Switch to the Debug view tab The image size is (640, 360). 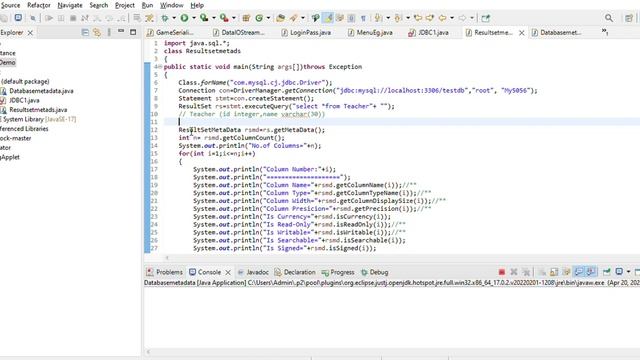pyautogui.click(x=375, y=272)
